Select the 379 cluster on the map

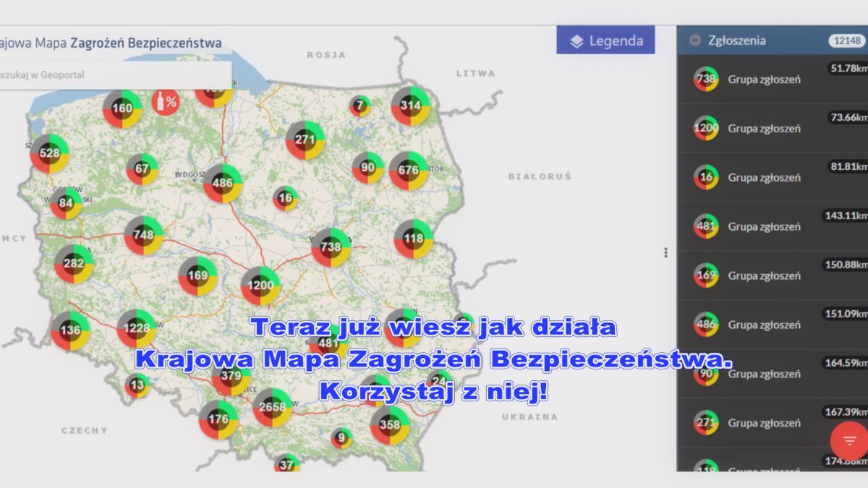point(231,376)
